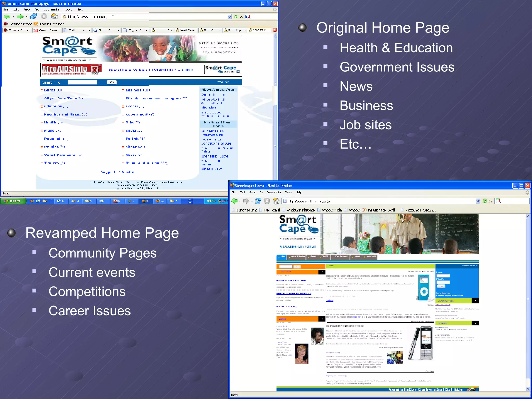Viewport: 532px width, 399px height.
Task: Click blue iPod image on revamped page
Action: click(x=423, y=288)
